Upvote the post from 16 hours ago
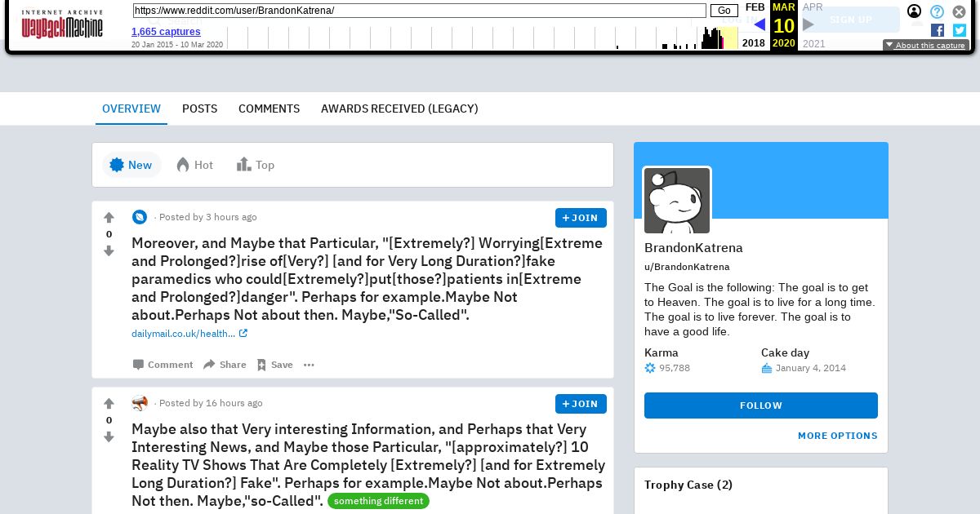 coord(109,404)
